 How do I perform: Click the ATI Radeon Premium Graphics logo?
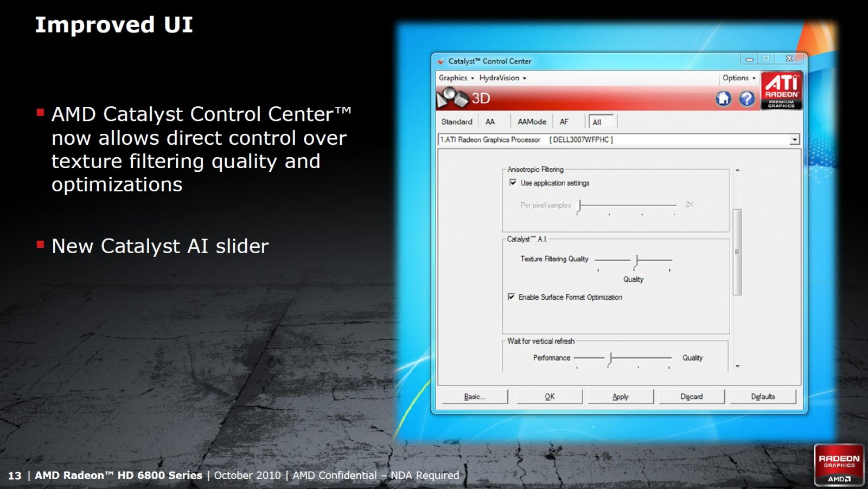tap(781, 91)
